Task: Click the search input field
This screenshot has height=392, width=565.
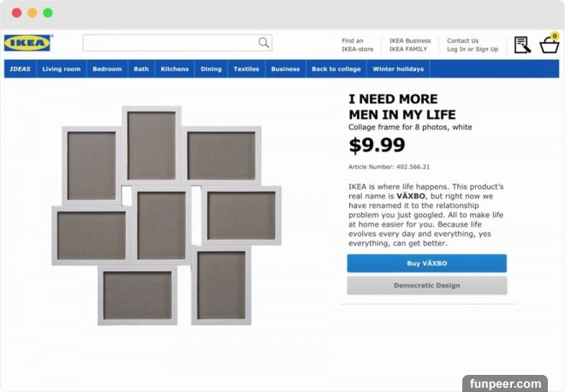Action: [169, 43]
